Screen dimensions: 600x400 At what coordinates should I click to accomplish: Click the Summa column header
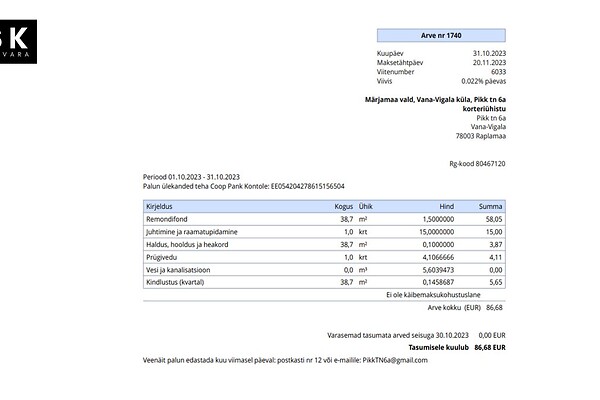click(490, 205)
